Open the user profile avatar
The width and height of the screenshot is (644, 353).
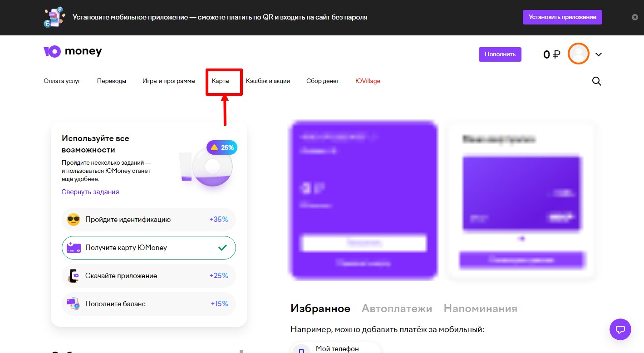coord(579,54)
